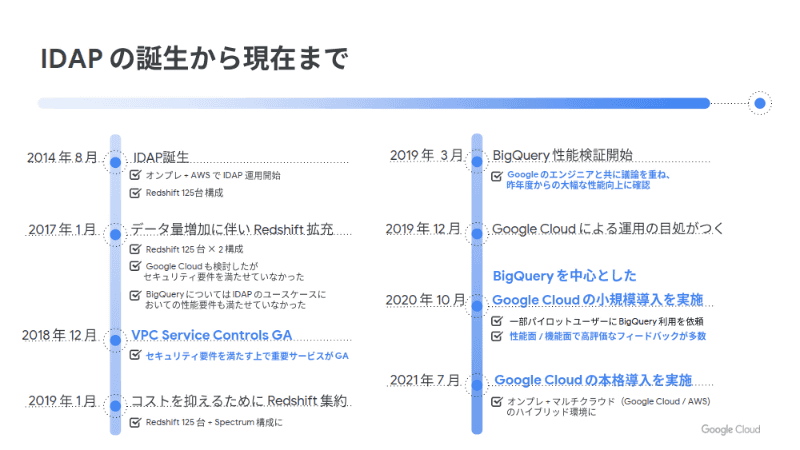Click the text おいての性能要件も満たせていなかった
This screenshot has height=450, width=800.
[x=226, y=305]
